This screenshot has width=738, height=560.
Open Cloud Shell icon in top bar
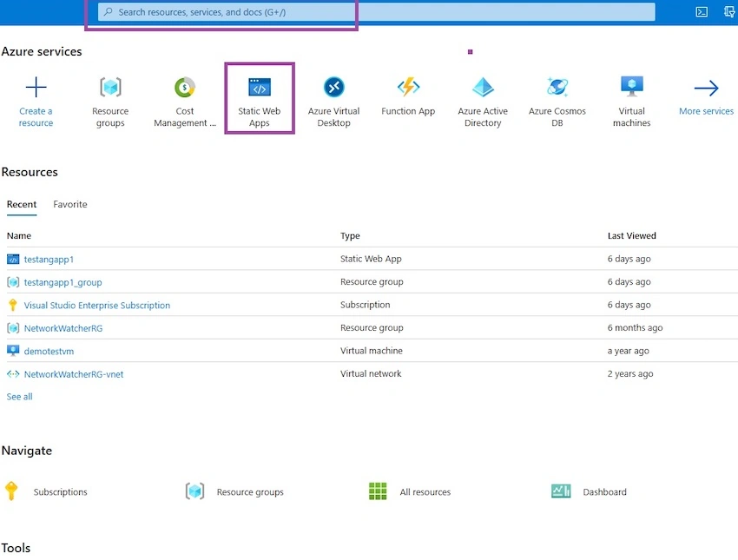tap(702, 12)
